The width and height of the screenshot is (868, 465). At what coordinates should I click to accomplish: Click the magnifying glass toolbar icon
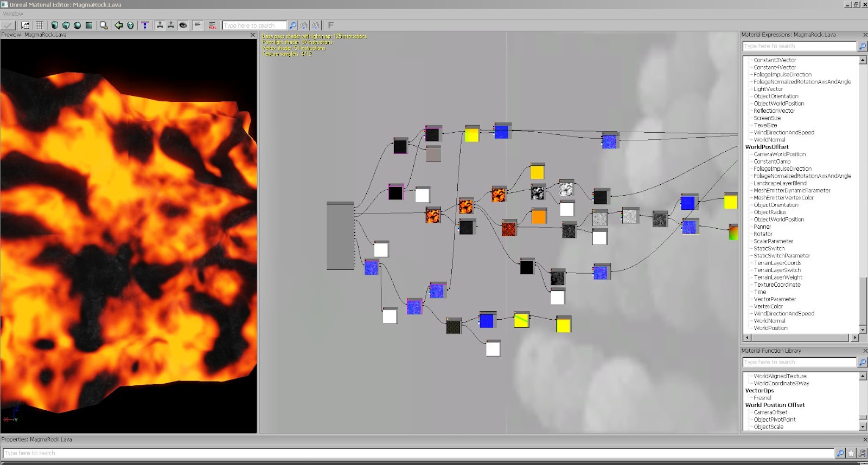pyautogui.click(x=104, y=25)
